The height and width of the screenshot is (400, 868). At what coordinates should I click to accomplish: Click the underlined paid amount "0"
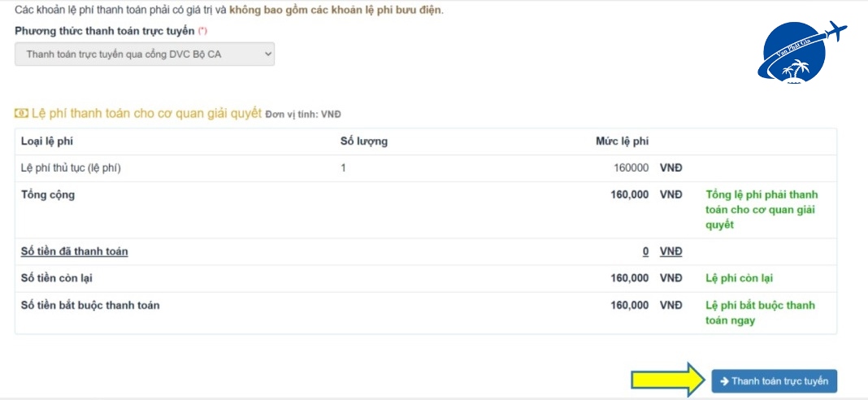tap(645, 251)
